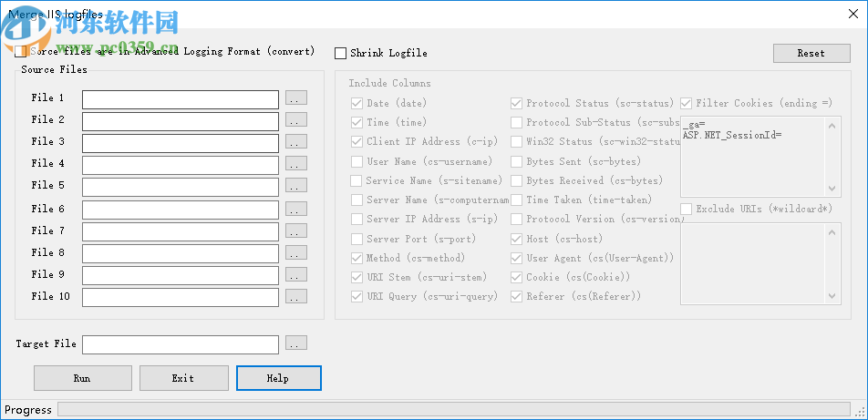Browse for the Target File location
Viewport: 868px width, 420px height.
[296, 343]
